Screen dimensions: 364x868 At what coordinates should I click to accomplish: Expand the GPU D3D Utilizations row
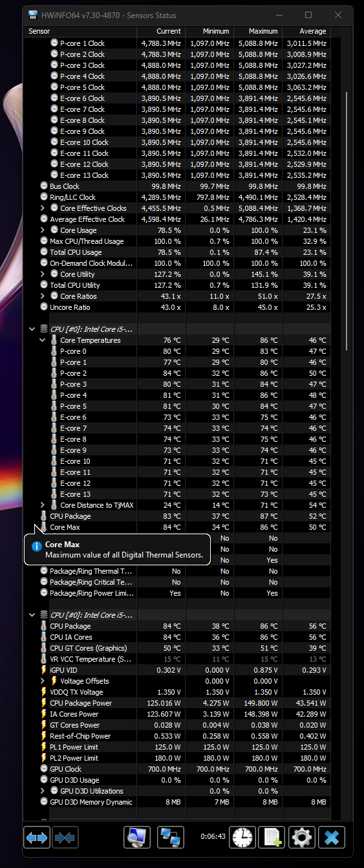(x=43, y=791)
